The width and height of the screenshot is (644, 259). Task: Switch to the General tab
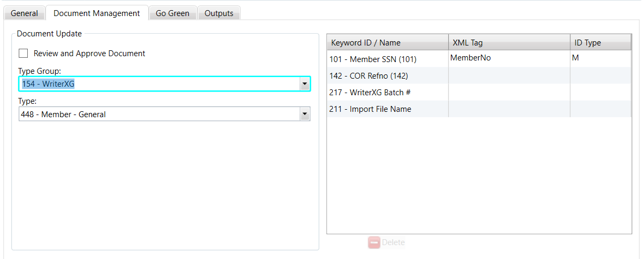(25, 13)
